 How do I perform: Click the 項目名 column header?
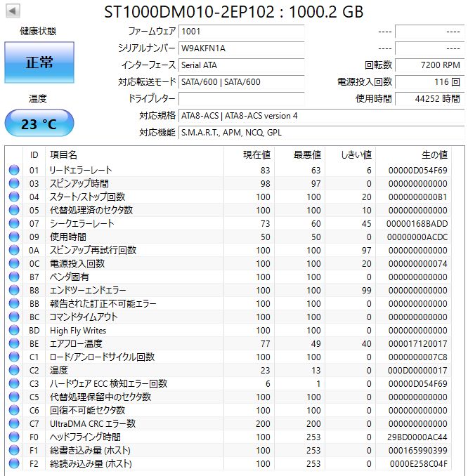pos(63,154)
